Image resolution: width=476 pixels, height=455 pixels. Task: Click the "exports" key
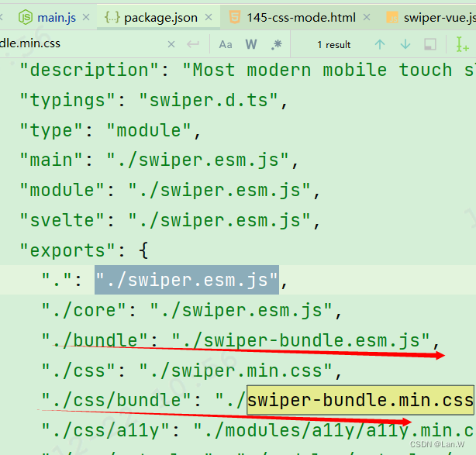[67, 250]
